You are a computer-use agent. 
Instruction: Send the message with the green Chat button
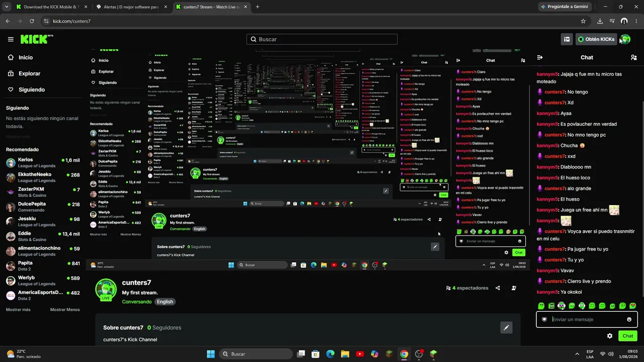[628, 336]
